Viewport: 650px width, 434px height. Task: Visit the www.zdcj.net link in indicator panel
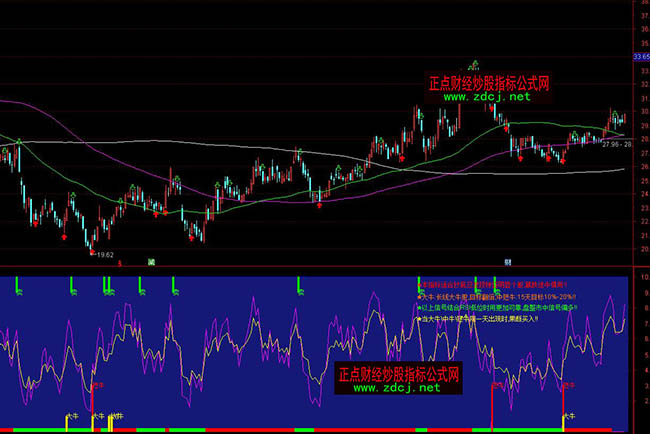click(396, 388)
